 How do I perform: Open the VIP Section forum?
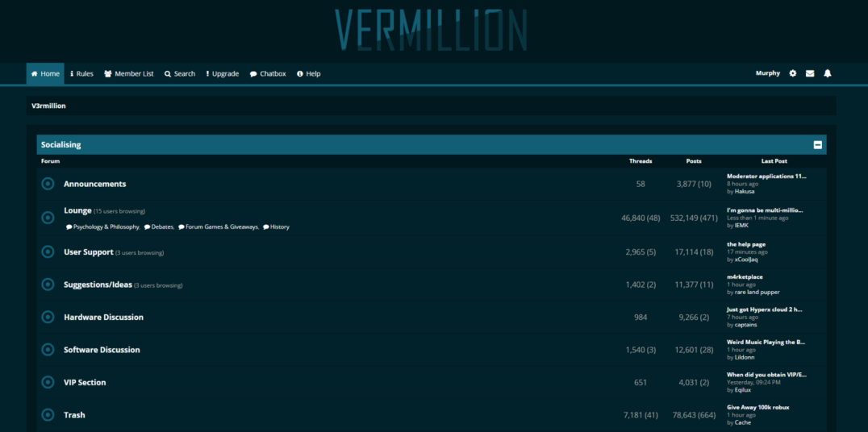[85, 382]
